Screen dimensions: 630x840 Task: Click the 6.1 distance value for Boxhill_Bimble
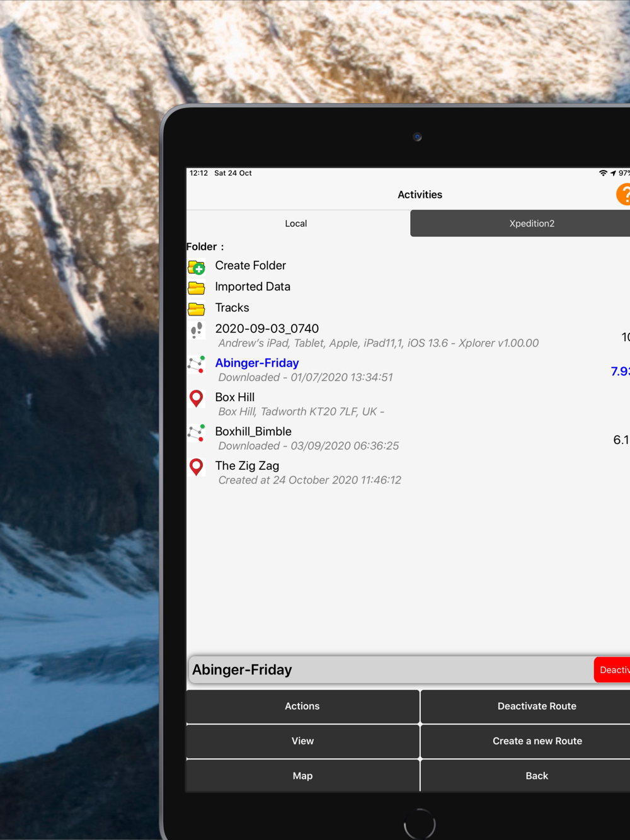[621, 440]
